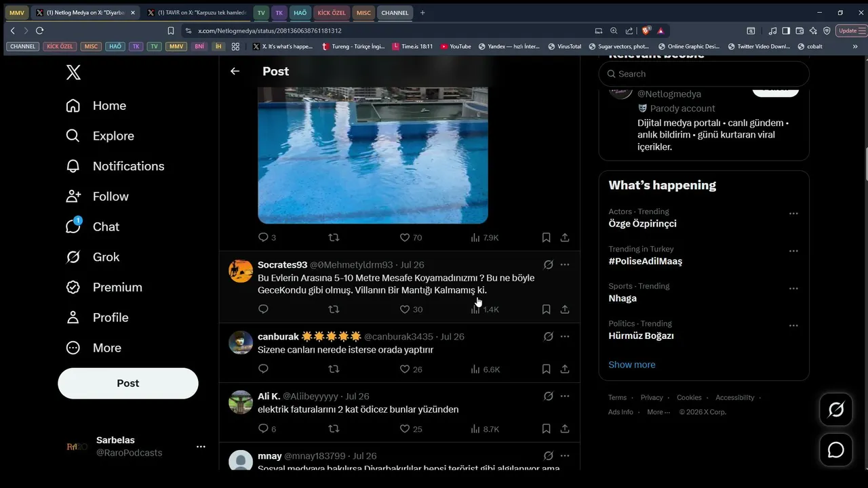
Task: Like Ali K.'s comment with 25 likes
Action: tap(410, 429)
